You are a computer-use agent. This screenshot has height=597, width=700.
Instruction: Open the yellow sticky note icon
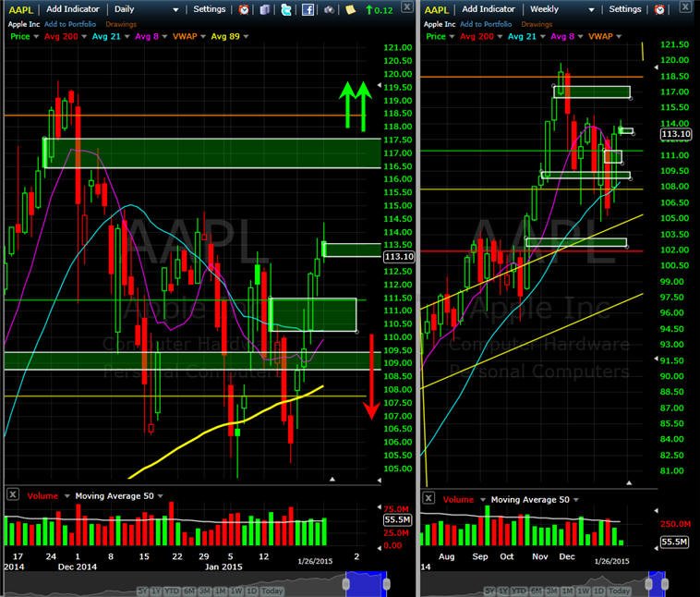coord(350,9)
